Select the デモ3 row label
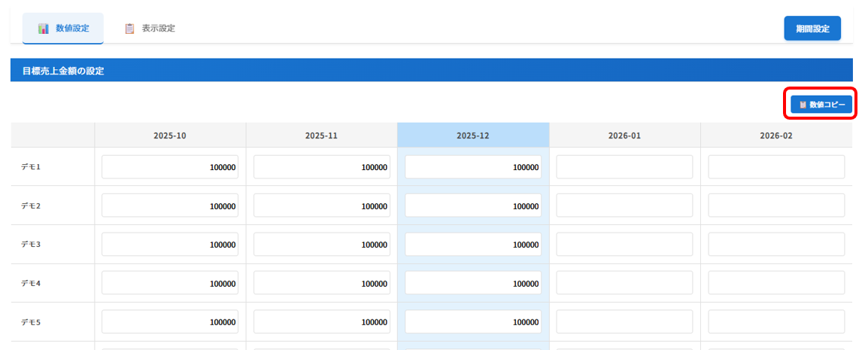The width and height of the screenshot is (868, 350). click(x=31, y=245)
